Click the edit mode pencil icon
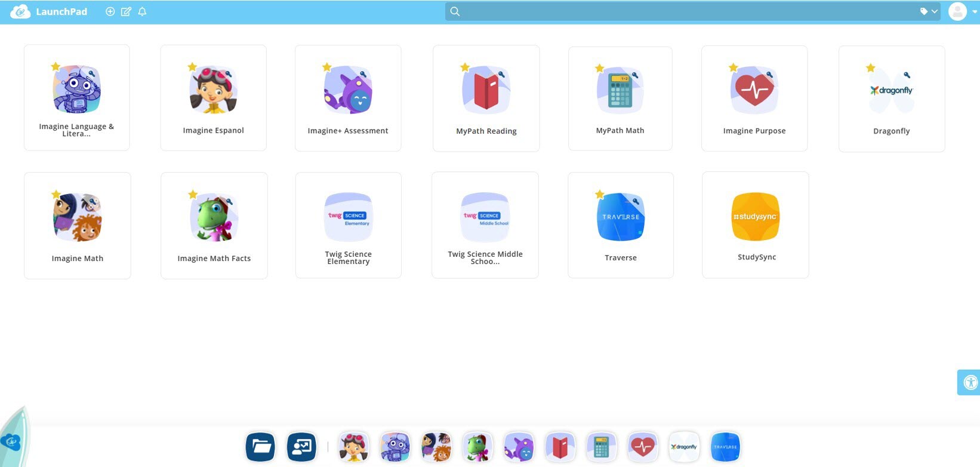 tap(126, 12)
